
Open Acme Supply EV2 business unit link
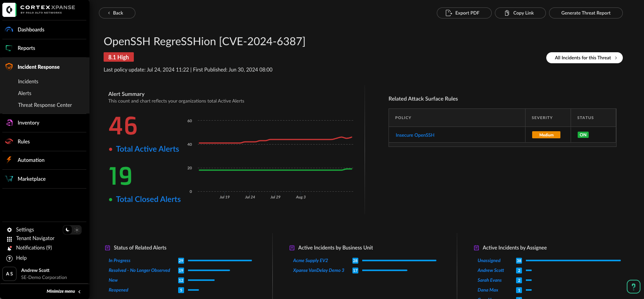click(310, 260)
